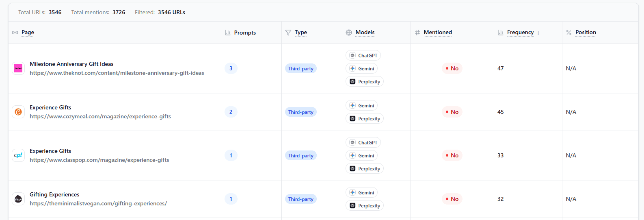Click The Minimalist Vegan favicon

point(18,199)
